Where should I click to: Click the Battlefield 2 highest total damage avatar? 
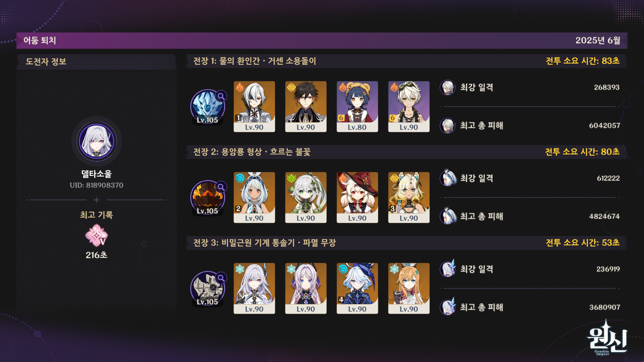click(x=448, y=216)
